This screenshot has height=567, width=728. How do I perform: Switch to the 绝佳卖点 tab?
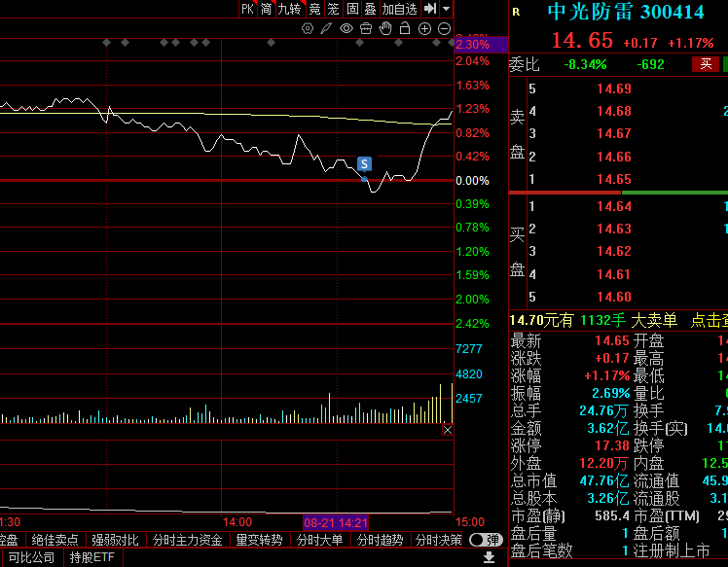pos(55,540)
